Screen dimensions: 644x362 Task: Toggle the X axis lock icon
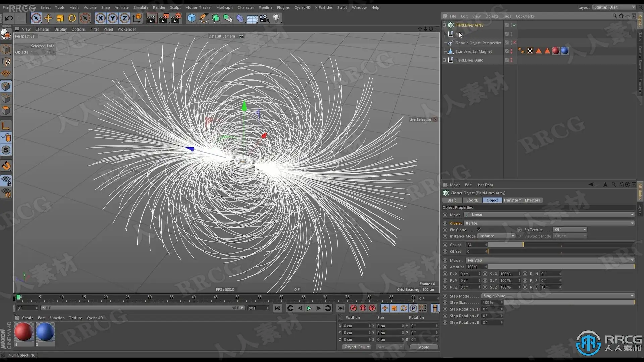100,18
